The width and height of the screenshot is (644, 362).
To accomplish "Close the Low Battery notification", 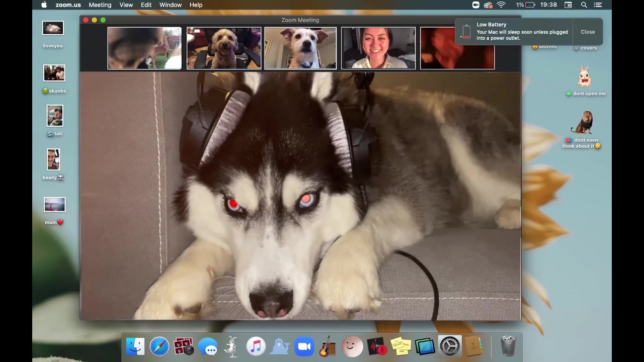I will click(x=588, y=32).
